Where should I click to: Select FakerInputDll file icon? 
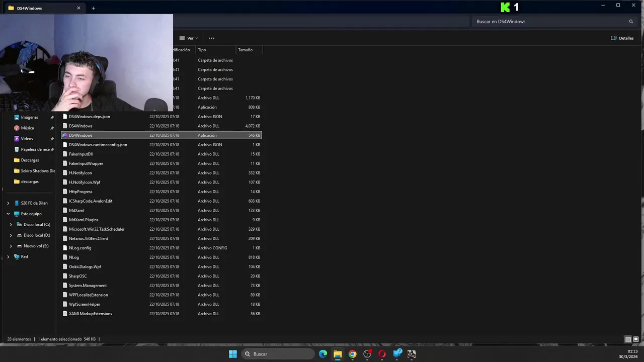[65, 154]
